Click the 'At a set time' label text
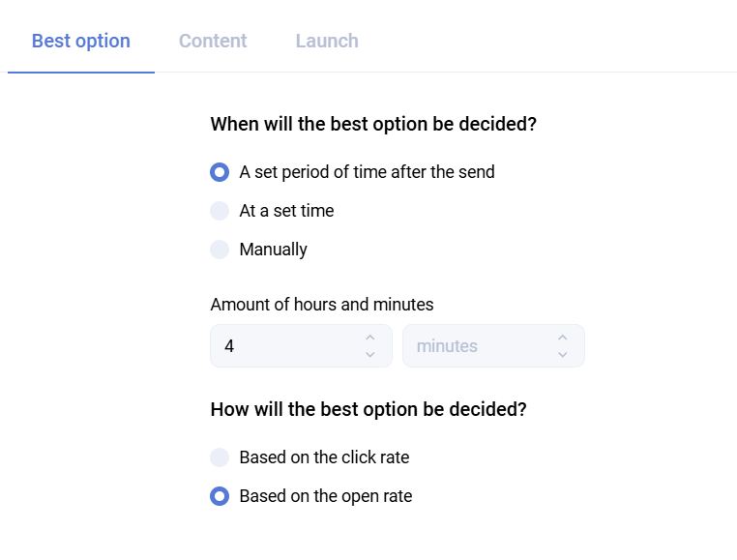 coord(286,211)
